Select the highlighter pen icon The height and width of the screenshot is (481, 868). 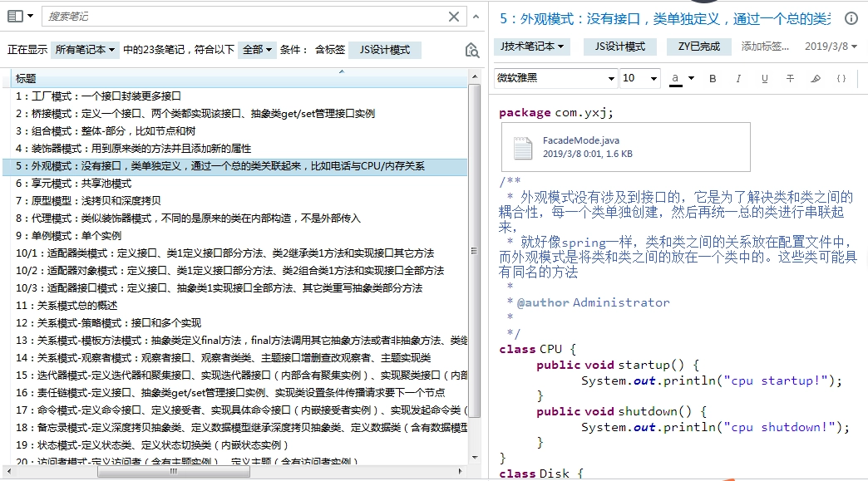[x=816, y=78]
